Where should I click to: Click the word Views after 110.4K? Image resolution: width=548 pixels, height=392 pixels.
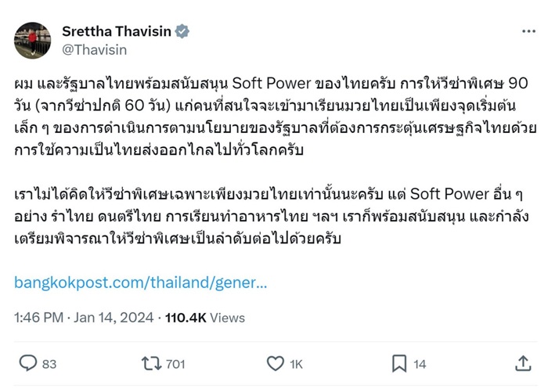point(229,318)
